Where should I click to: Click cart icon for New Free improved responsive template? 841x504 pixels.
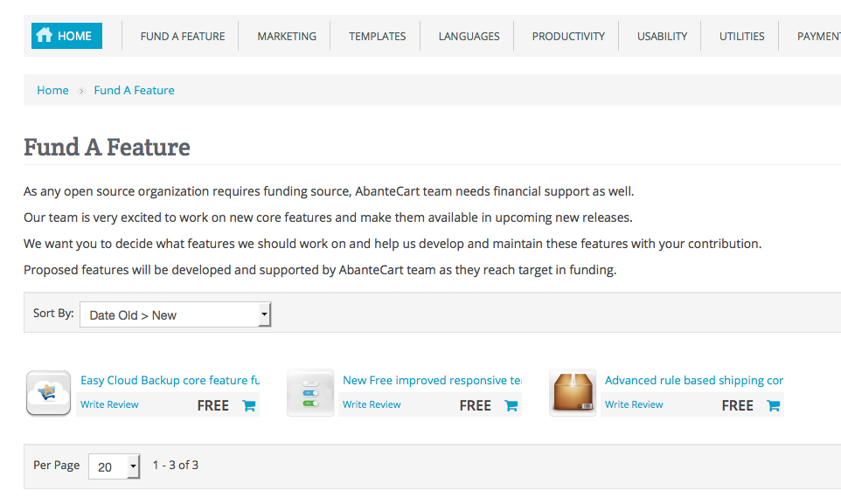click(x=511, y=406)
